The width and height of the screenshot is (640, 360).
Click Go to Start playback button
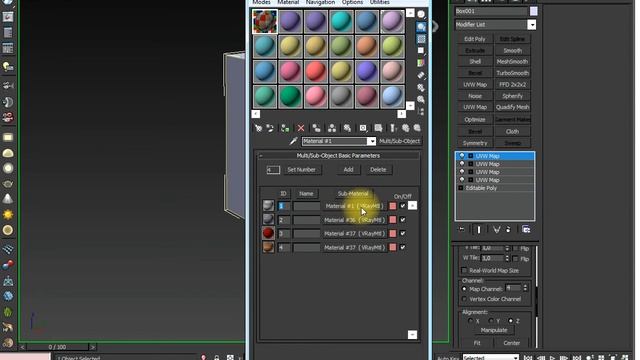coord(528,358)
